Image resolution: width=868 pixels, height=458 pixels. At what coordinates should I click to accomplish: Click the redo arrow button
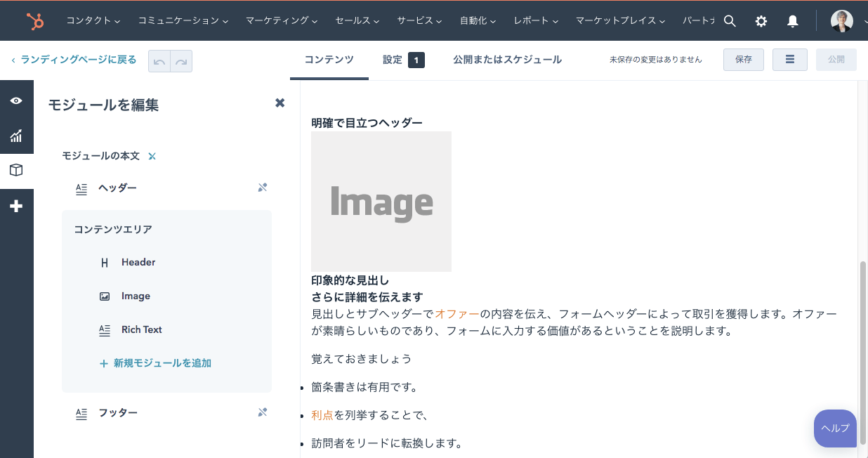[181, 61]
